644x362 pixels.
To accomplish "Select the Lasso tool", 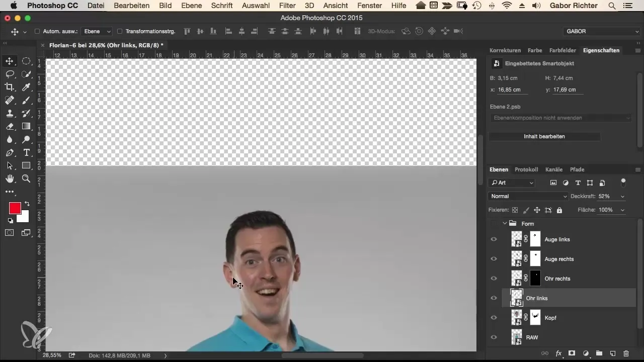I will [10, 74].
